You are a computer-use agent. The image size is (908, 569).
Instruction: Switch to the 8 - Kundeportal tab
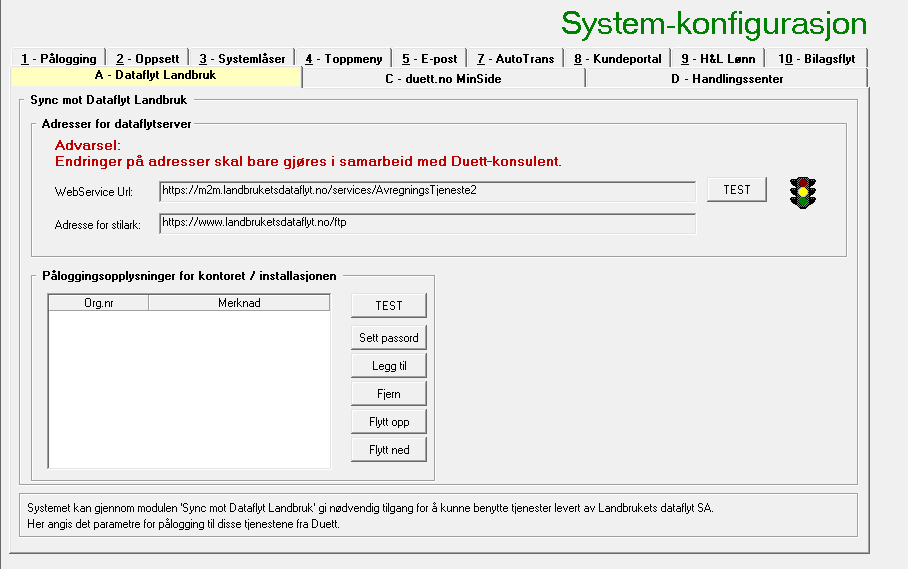point(617,58)
